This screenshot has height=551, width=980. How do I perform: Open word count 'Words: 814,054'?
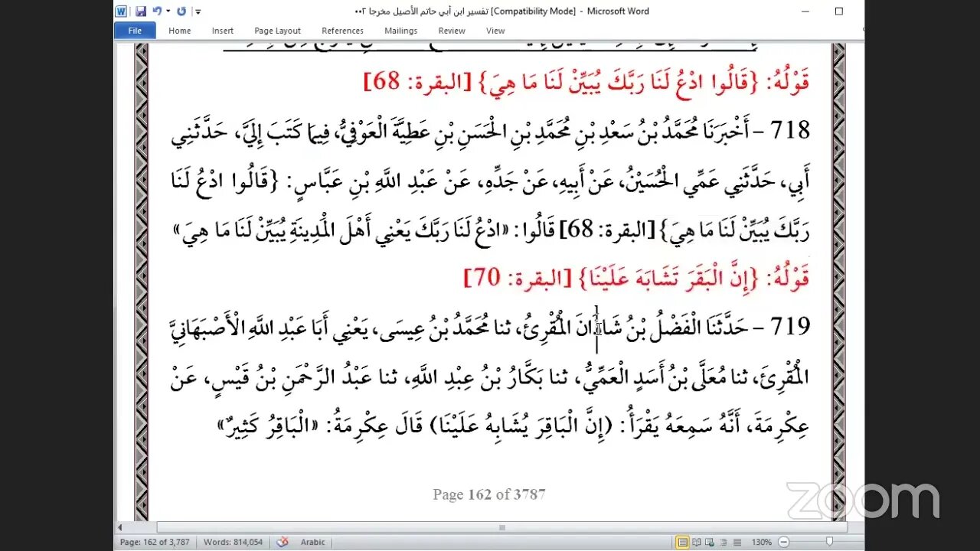coord(233,542)
